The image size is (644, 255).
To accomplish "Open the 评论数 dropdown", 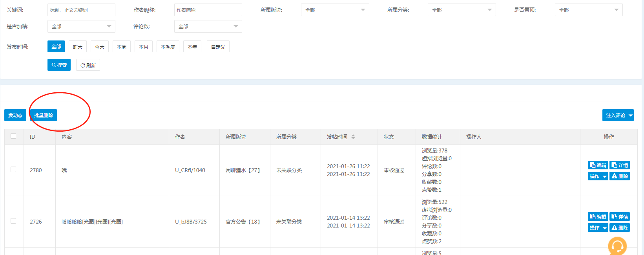I will point(208,26).
